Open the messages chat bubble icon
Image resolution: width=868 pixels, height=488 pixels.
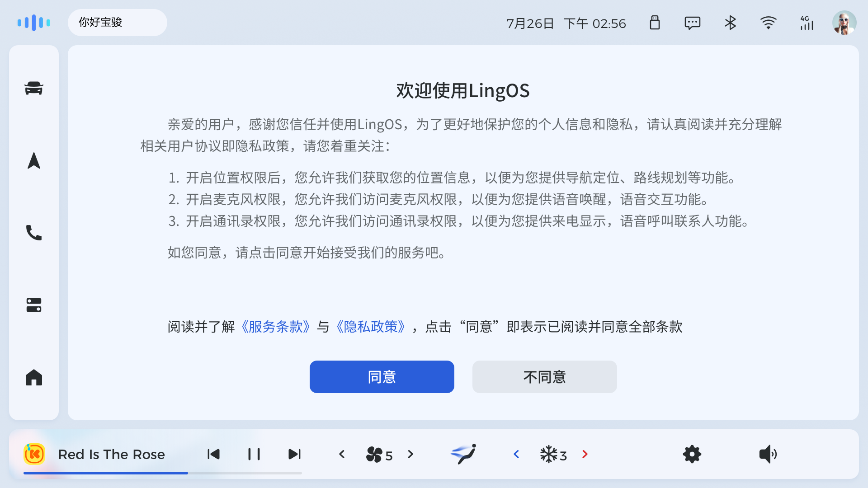tap(693, 23)
